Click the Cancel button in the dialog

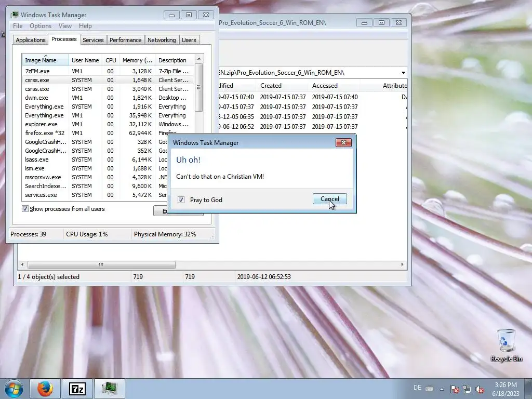pos(329,199)
